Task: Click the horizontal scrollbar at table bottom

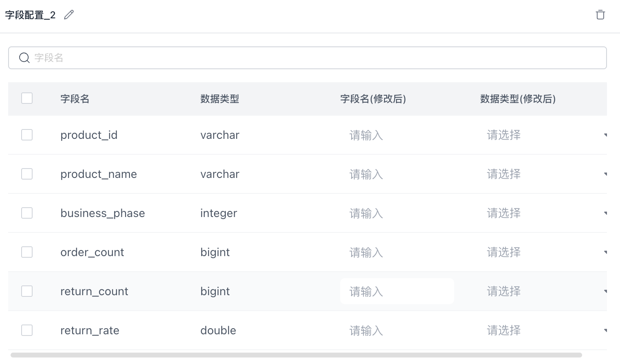Action: coord(296,355)
